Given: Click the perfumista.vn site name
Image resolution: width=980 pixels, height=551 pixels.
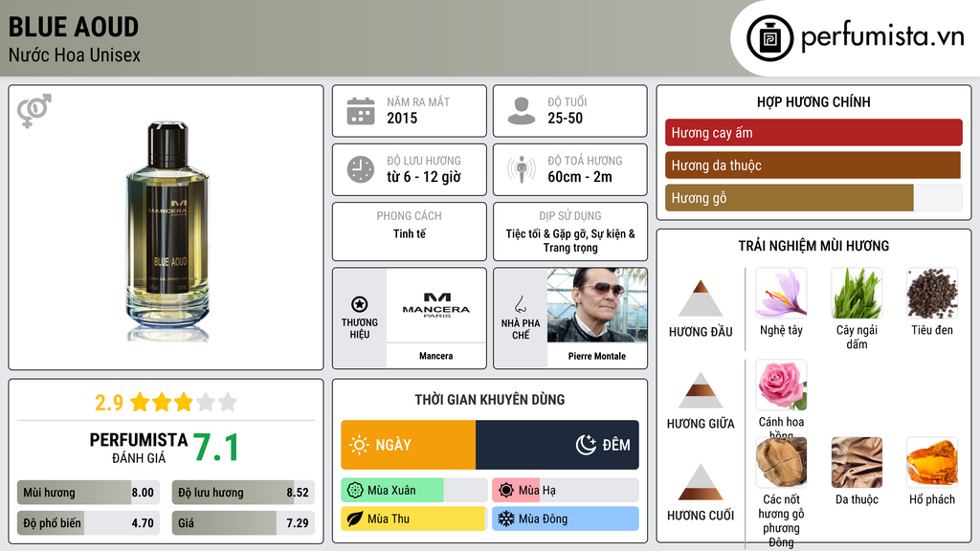Looking at the screenshot, I should 882,36.
